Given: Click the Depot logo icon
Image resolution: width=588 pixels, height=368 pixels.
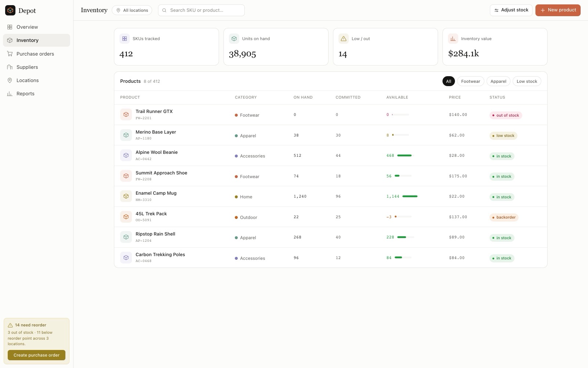Looking at the screenshot, I should [10, 10].
